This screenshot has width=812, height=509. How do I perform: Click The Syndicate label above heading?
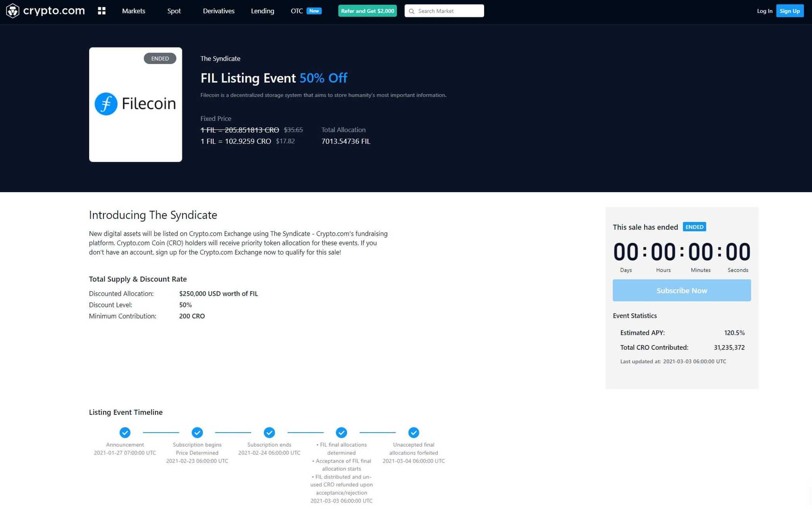220,58
